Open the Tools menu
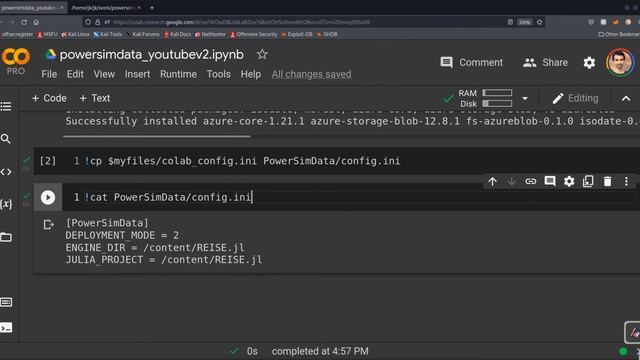The width and height of the screenshot is (640, 360). pyautogui.click(x=218, y=74)
